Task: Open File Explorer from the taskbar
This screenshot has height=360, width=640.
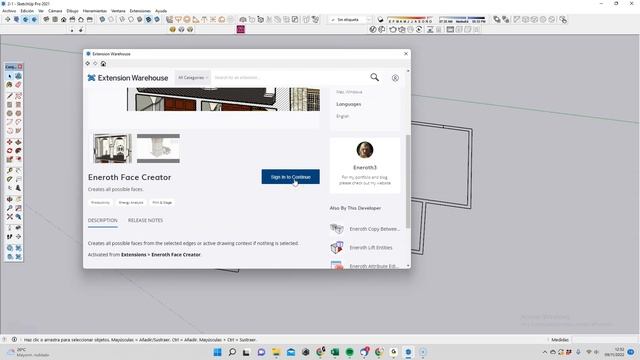Action: (276, 352)
